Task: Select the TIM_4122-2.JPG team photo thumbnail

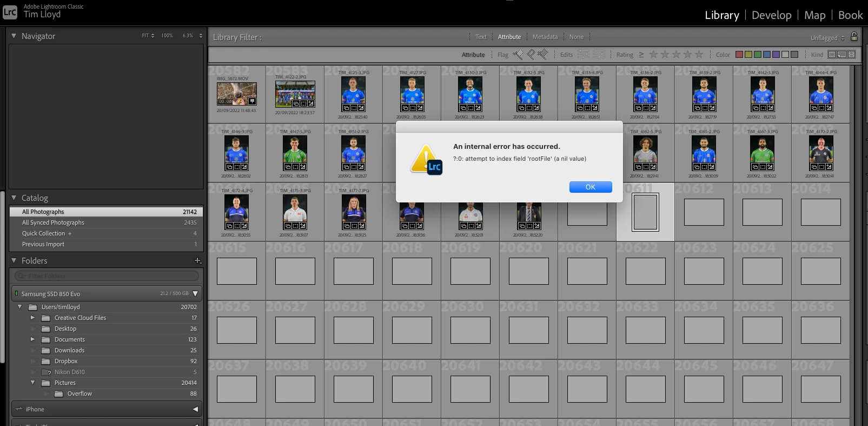Action: [295, 94]
